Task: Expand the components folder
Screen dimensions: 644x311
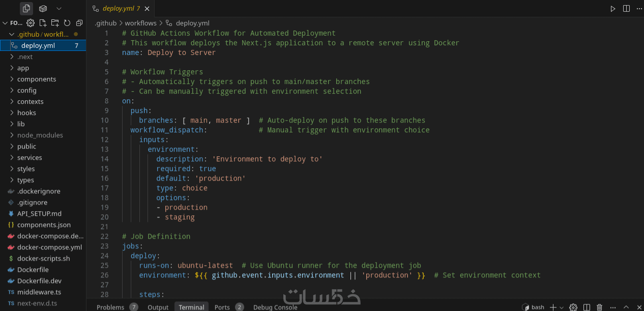Action: (37, 79)
